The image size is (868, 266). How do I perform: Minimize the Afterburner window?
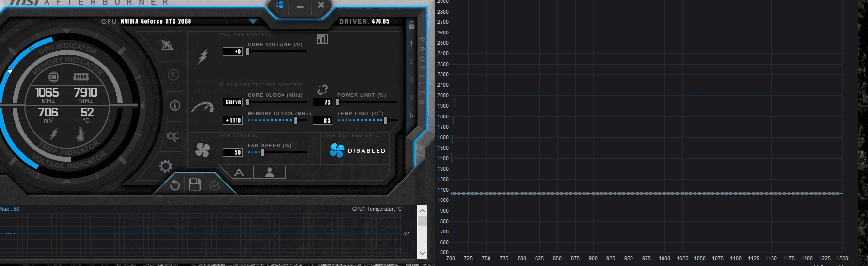pyautogui.click(x=300, y=6)
